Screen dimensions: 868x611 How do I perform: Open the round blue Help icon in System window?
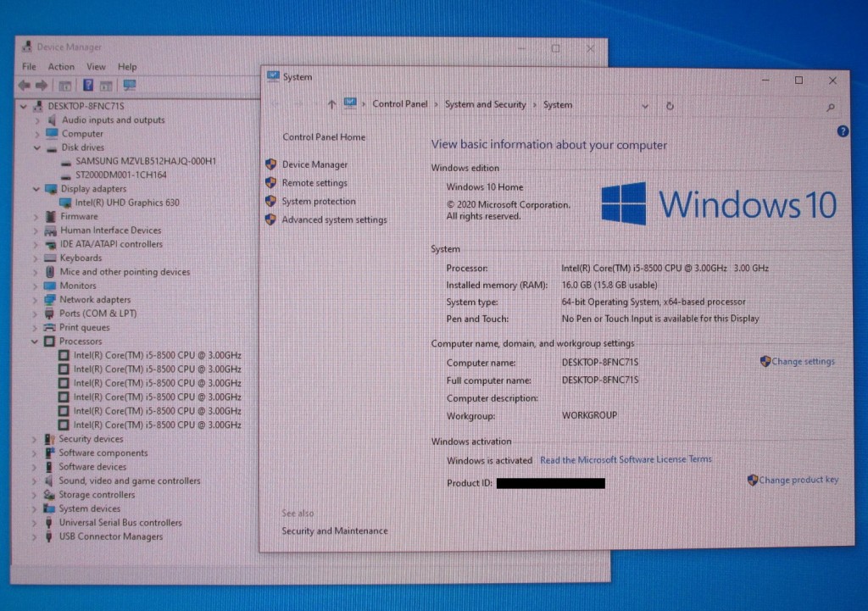tap(843, 131)
